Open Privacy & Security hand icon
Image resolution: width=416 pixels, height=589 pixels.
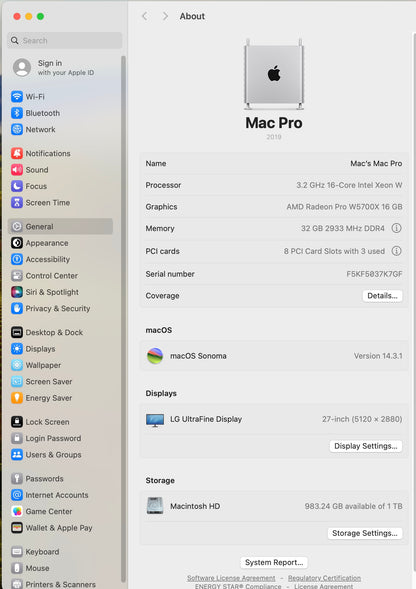[x=17, y=308]
